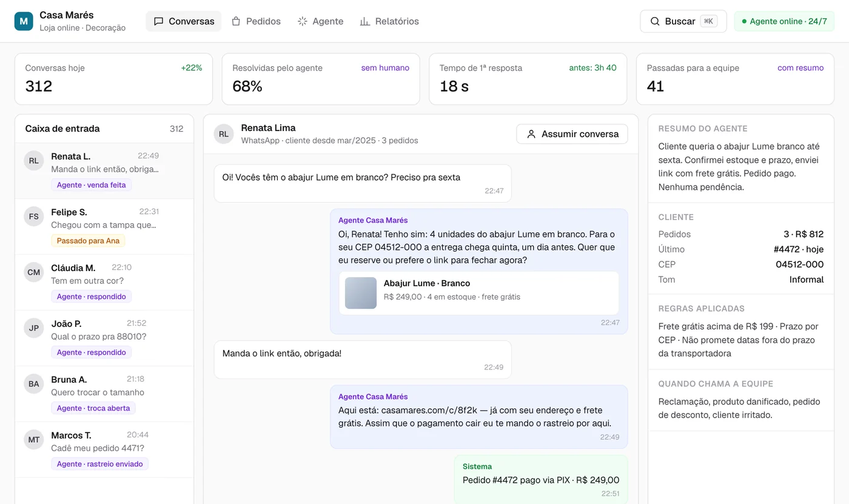Click the Agente online 24/7 status badge

click(784, 21)
